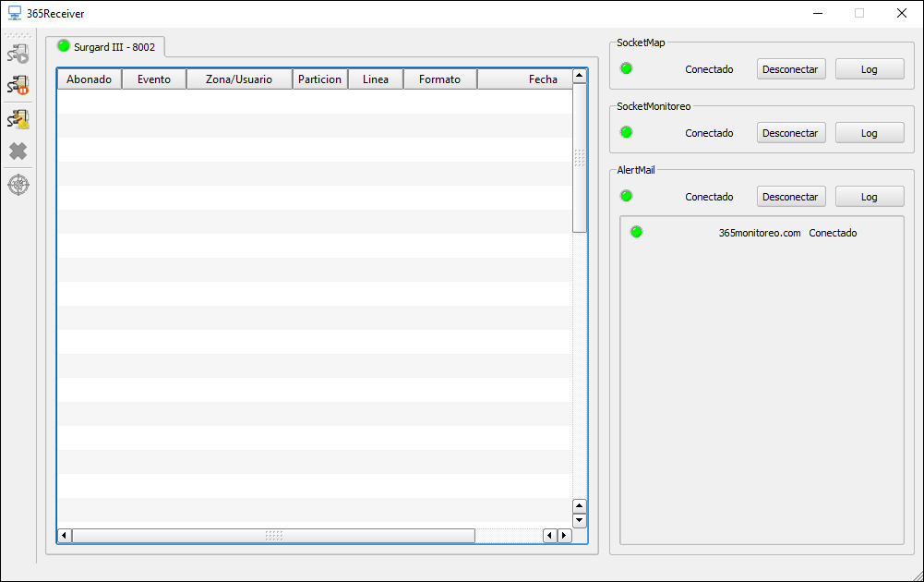Click the horizontal scrollbar right arrow
The width and height of the screenshot is (924, 582).
tap(565, 536)
